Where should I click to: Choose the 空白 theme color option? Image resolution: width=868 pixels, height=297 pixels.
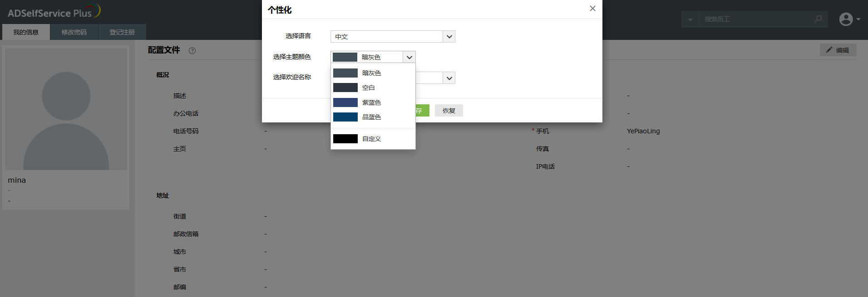tap(369, 88)
